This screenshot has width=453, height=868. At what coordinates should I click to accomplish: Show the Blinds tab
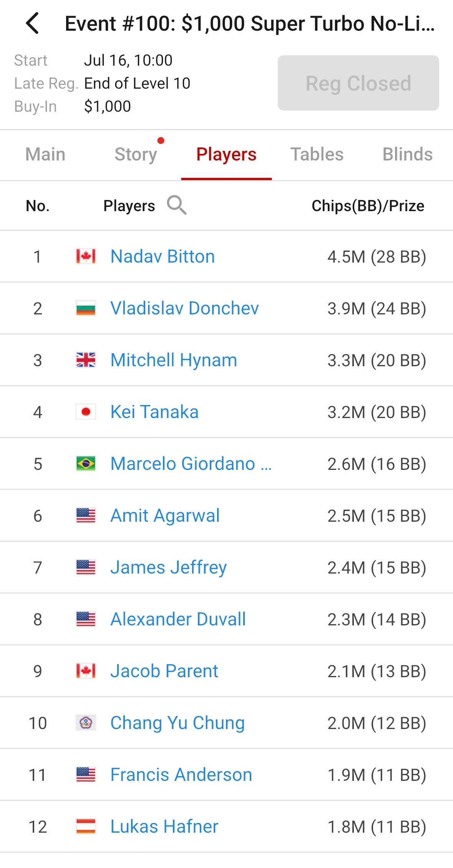407,154
